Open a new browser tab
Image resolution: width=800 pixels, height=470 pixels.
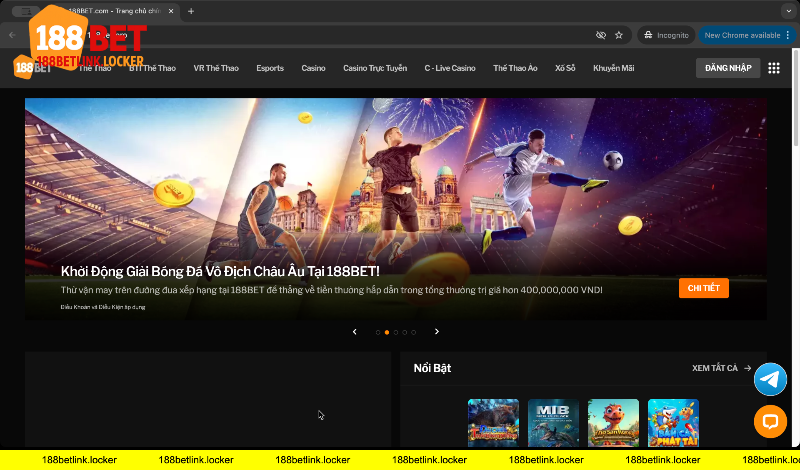click(191, 11)
